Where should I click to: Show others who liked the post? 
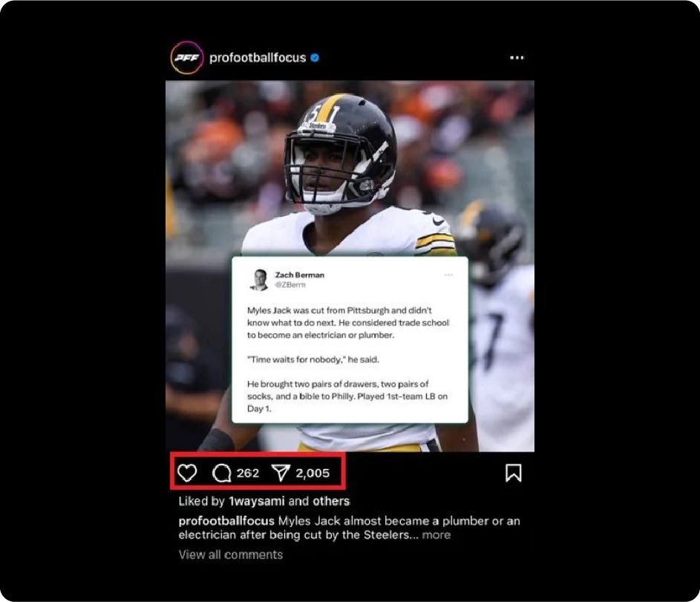pyautogui.click(x=331, y=501)
